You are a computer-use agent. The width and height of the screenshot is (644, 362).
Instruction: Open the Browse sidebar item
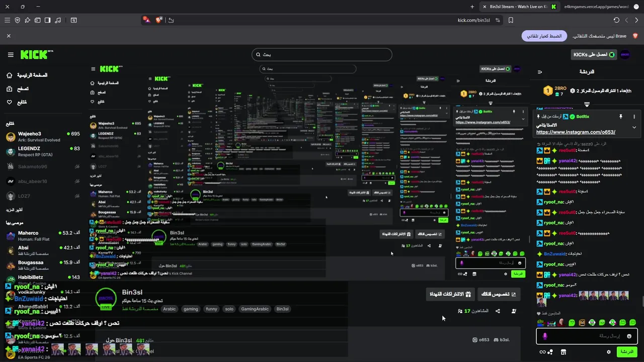(18, 88)
